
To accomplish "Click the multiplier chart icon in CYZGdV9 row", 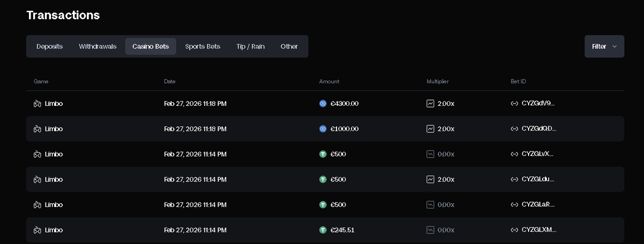I will (x=430, y=104).
